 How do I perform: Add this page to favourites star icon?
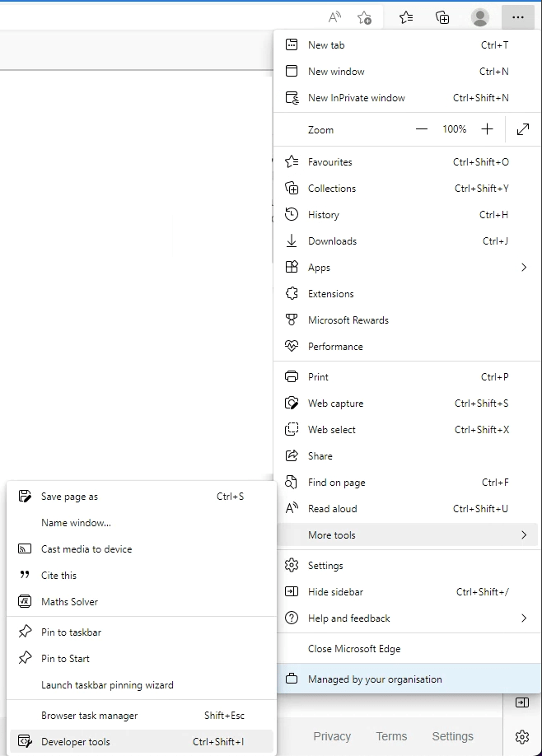(365, 18)
